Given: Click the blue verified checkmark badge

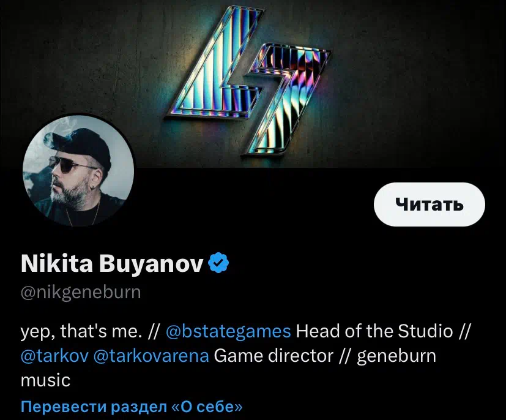Looking at the screenshot, I should coord(219,263).
